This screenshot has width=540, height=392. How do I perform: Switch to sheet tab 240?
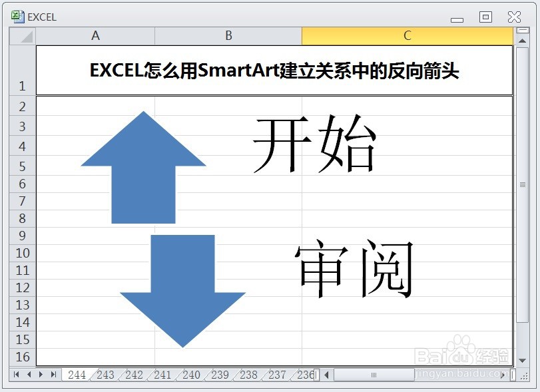pyautogui.click(x=192, y=375)
